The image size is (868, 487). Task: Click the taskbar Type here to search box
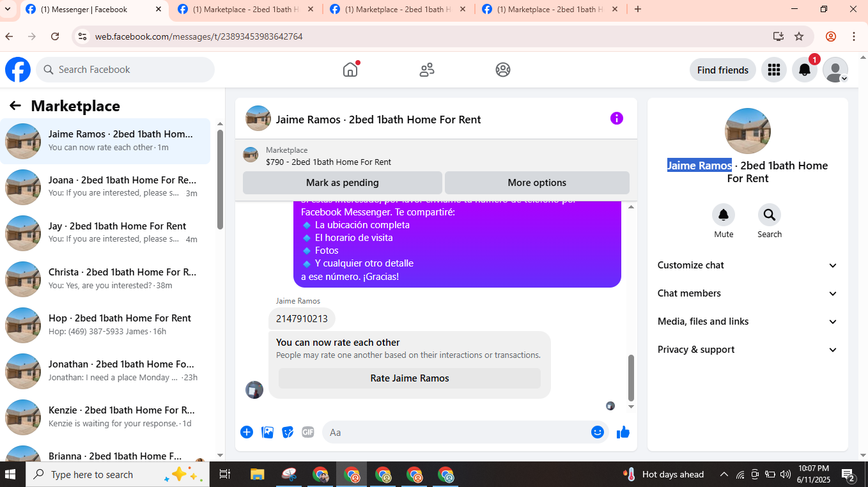pos(118,474)
